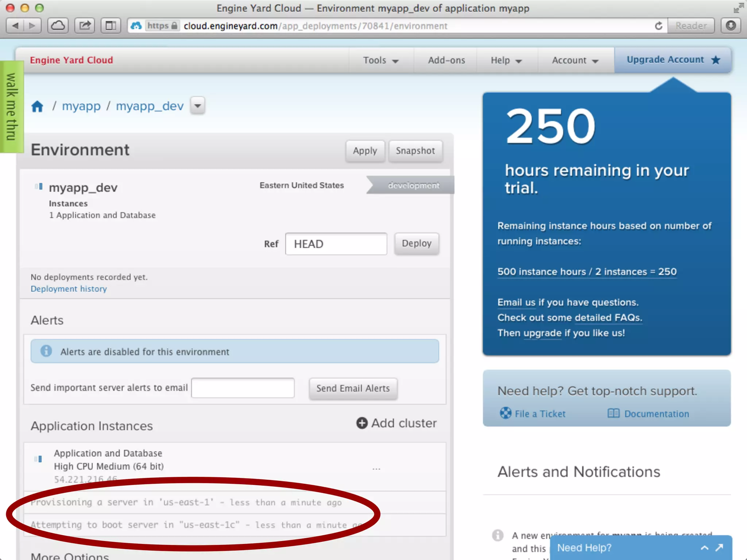Open the Help menu

click(x=506, y=61)
